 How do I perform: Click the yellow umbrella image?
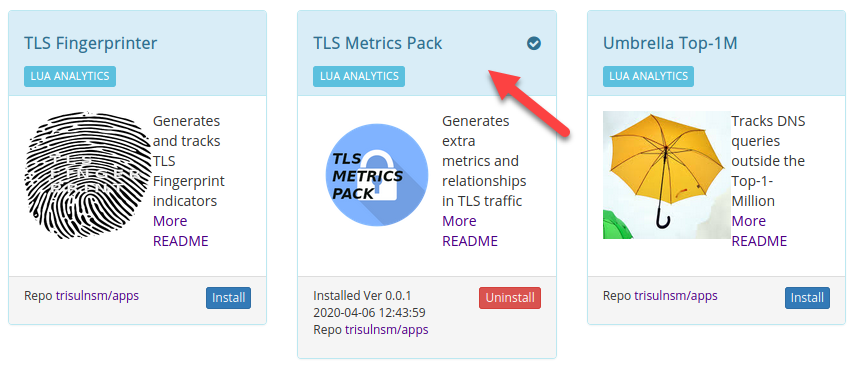tap(666, 175)
